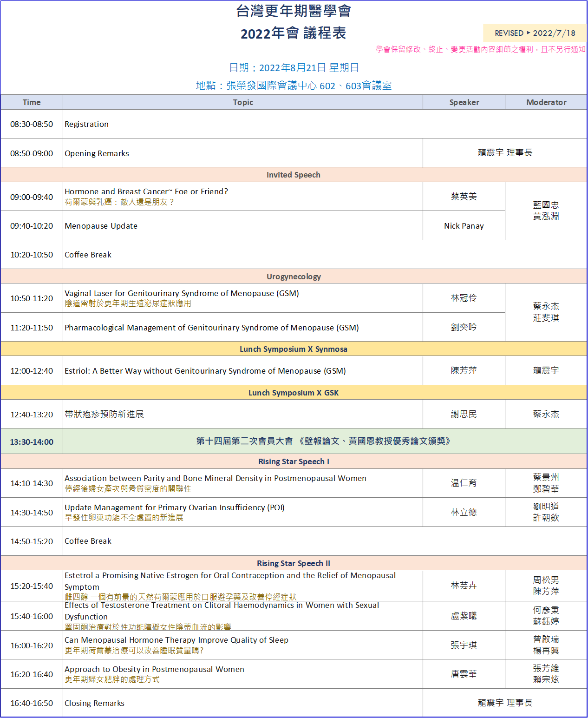Select Lunch Symposium X Synmosa header
Image resolution: width=588 pixels, height=718 pixels.
point(294,349)
